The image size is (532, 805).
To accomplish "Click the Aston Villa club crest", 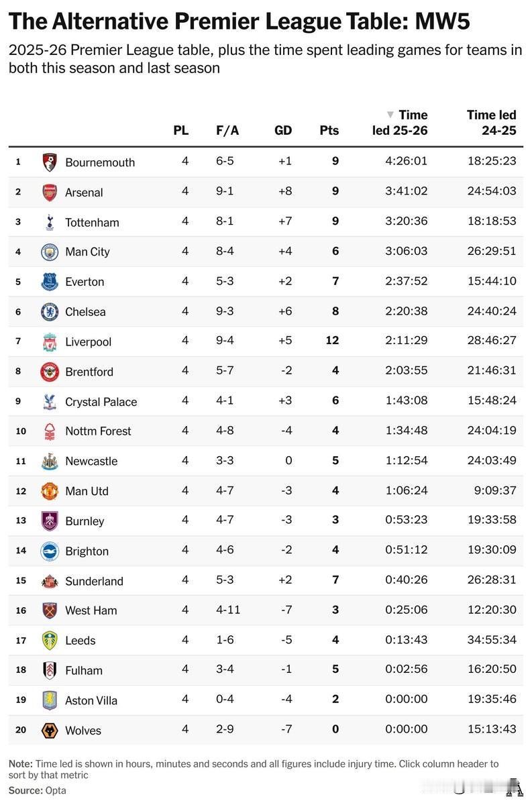I will point(50,700).
